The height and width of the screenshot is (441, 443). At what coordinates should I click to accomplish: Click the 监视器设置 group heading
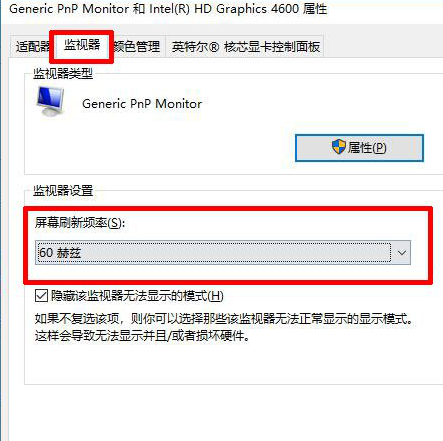click(63, 191)
